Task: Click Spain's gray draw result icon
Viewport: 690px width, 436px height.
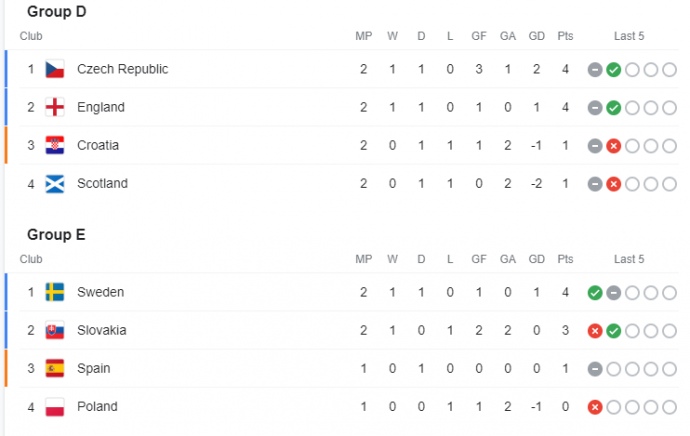Action: (x=595, y=369)
